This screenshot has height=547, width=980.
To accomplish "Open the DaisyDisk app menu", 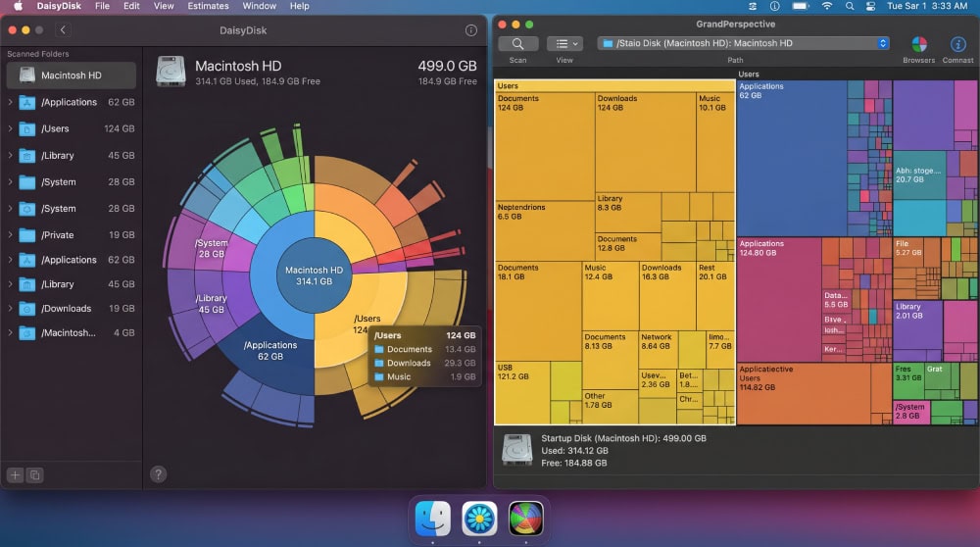I will pyautogui.click(x=59, y=6).
